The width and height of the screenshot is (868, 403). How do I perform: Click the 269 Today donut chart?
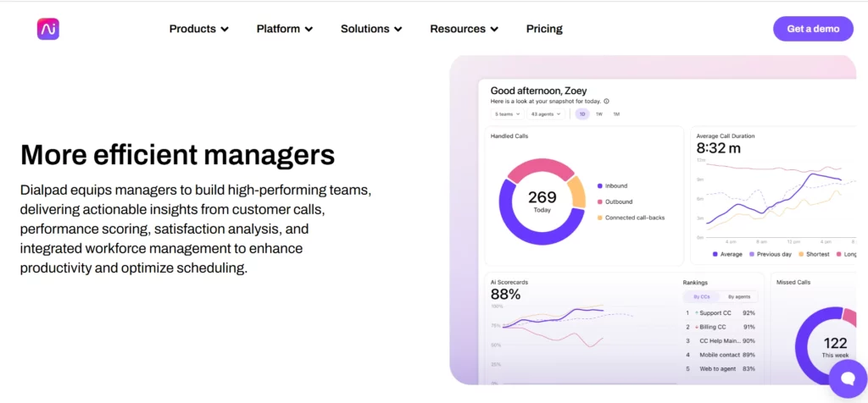pos(542,201)
